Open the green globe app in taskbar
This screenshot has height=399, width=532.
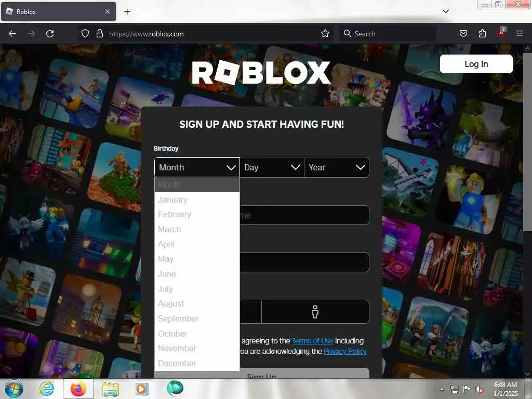click(x=175, y=388)
